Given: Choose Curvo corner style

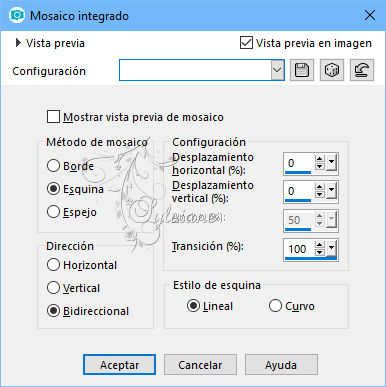Looking at the screenshot, I should [x=275, y=306].
